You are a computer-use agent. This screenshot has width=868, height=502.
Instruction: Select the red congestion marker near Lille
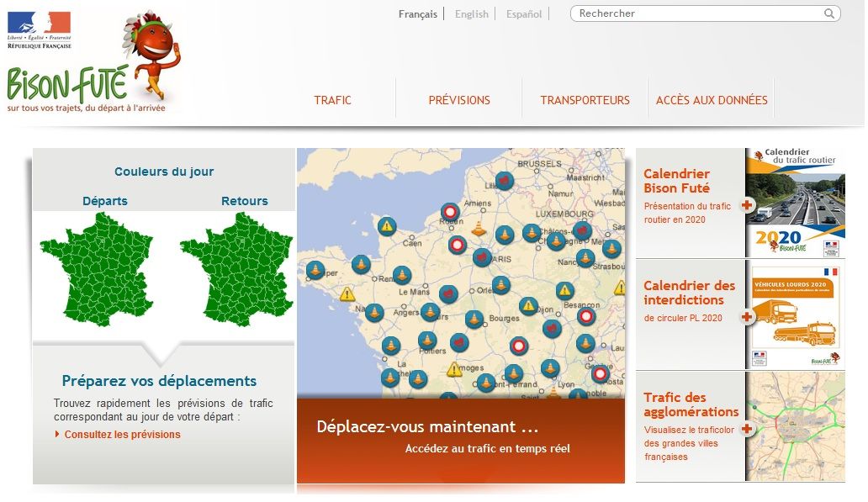(504, 181)
